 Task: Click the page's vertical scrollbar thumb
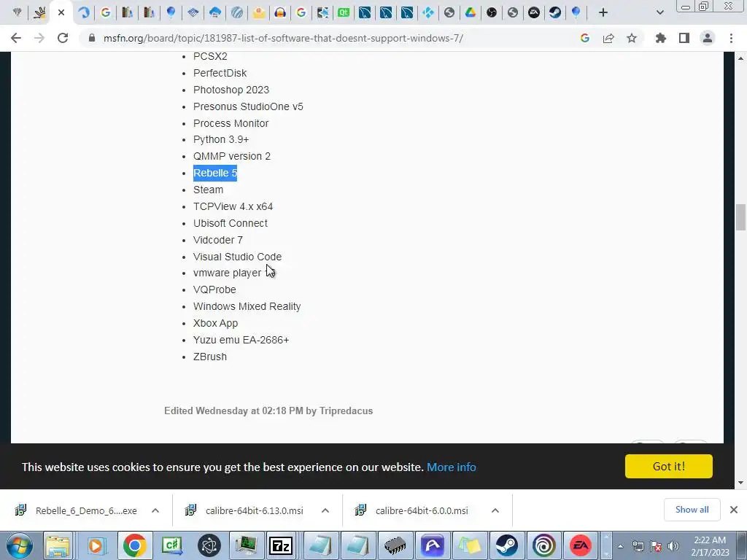(740, 217)
